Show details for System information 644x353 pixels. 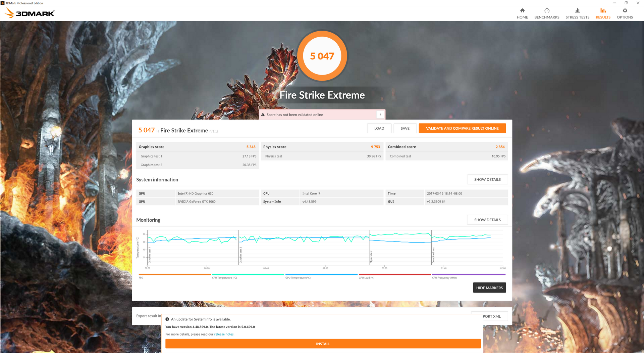(487, 179)
